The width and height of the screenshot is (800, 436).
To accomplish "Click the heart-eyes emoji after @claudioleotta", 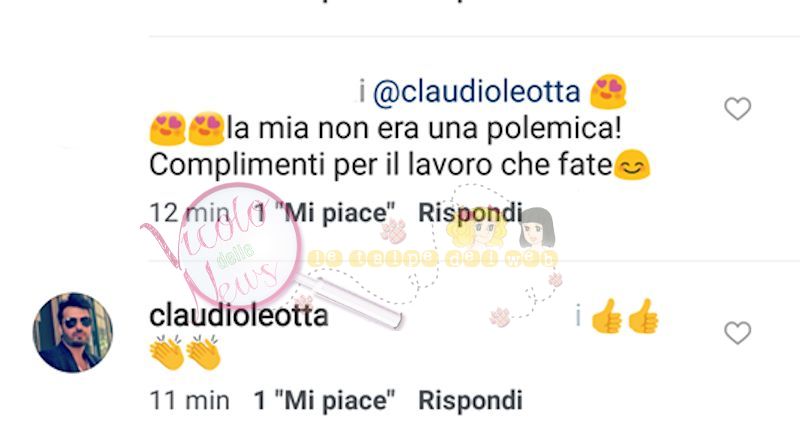I will click(608, 92).
